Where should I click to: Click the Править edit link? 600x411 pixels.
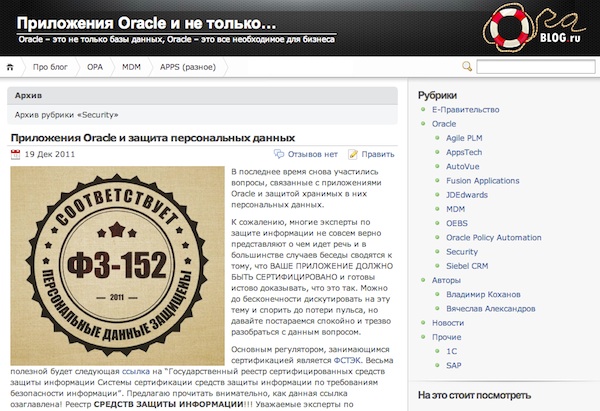tap(378, 154)
